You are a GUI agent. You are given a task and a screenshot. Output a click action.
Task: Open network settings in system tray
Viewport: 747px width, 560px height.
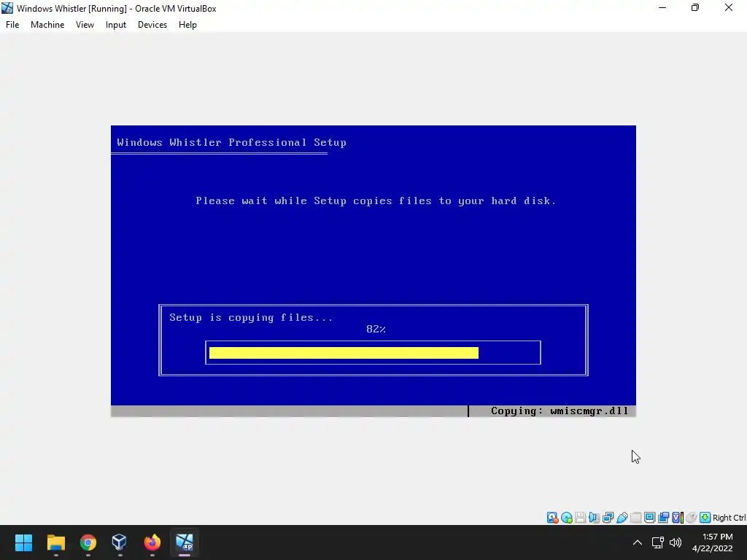[x=658, y=542]
